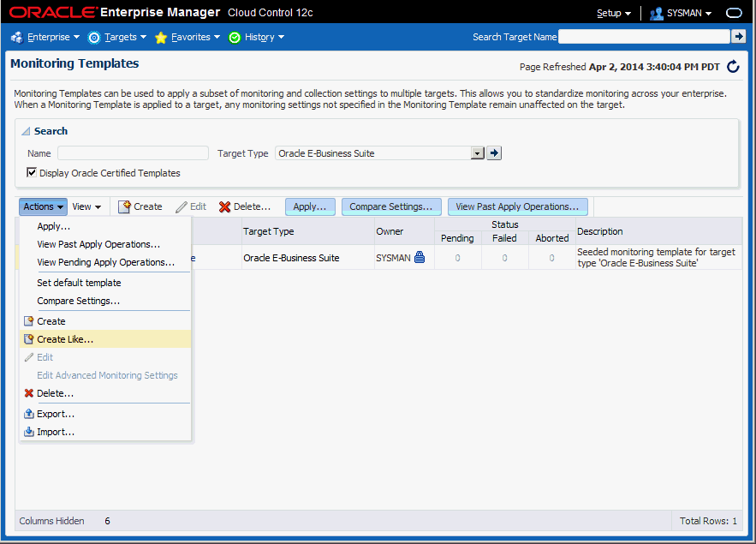Click the History green check icon
The height and width of the screenshot is (544, 756).
(x=235, y=37)
